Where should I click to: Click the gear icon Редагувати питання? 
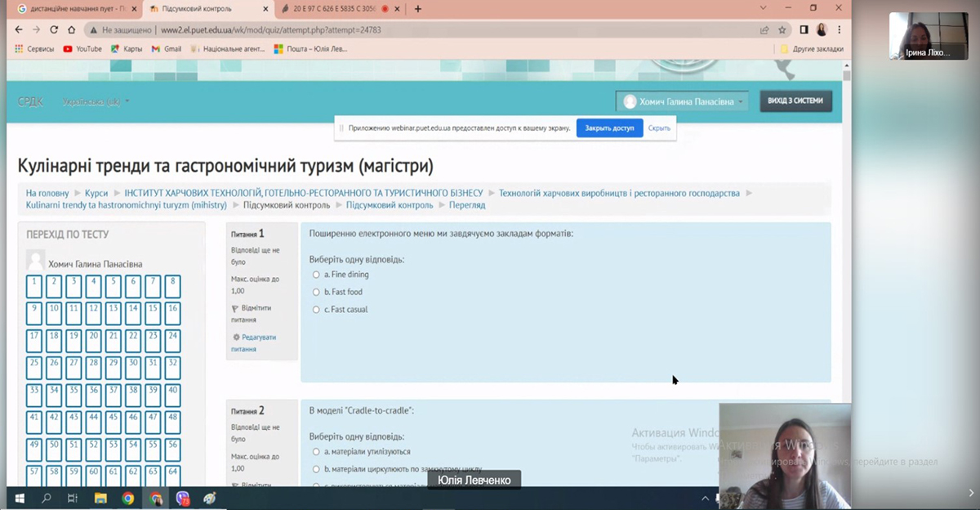(236, 337)
